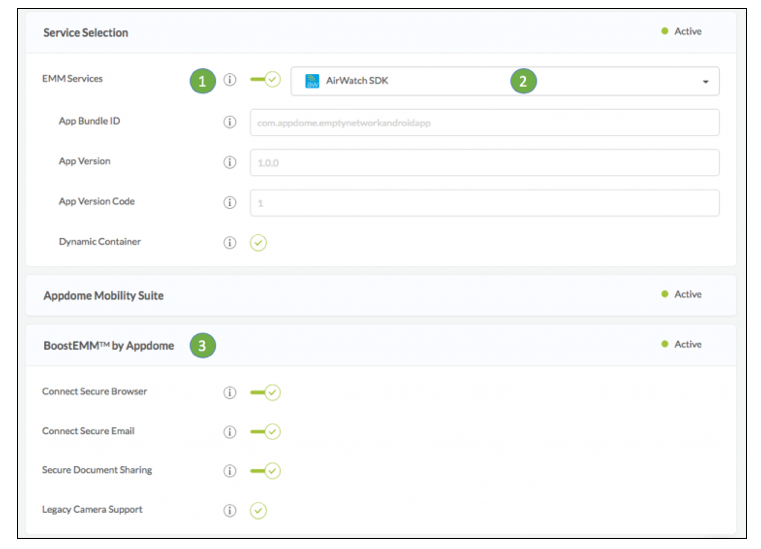Viewport: 761px width, 549px height.
Task: Click the App Bundle ID input field
Action: 484,122
